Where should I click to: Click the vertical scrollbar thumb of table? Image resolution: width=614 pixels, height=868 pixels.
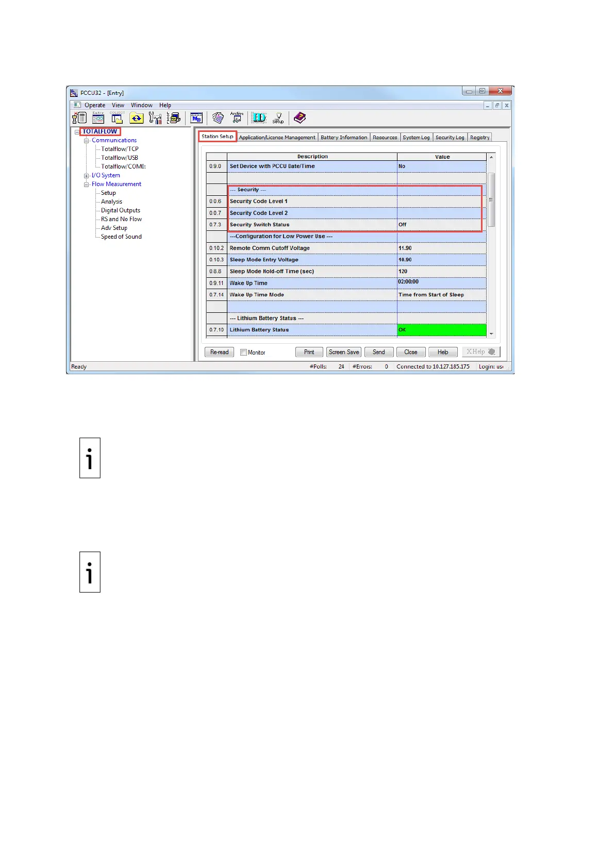491,199
